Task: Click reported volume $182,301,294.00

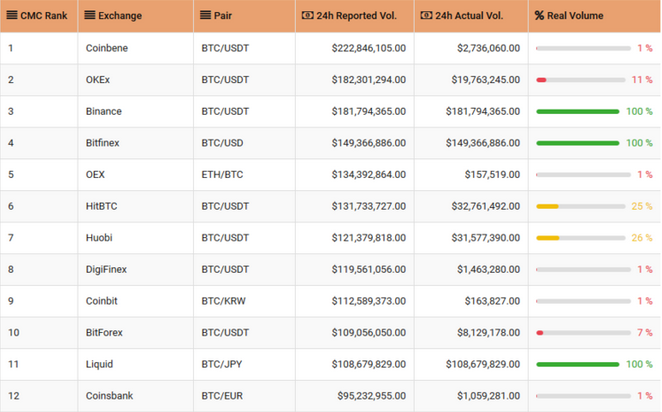Action: coord(369,80)
